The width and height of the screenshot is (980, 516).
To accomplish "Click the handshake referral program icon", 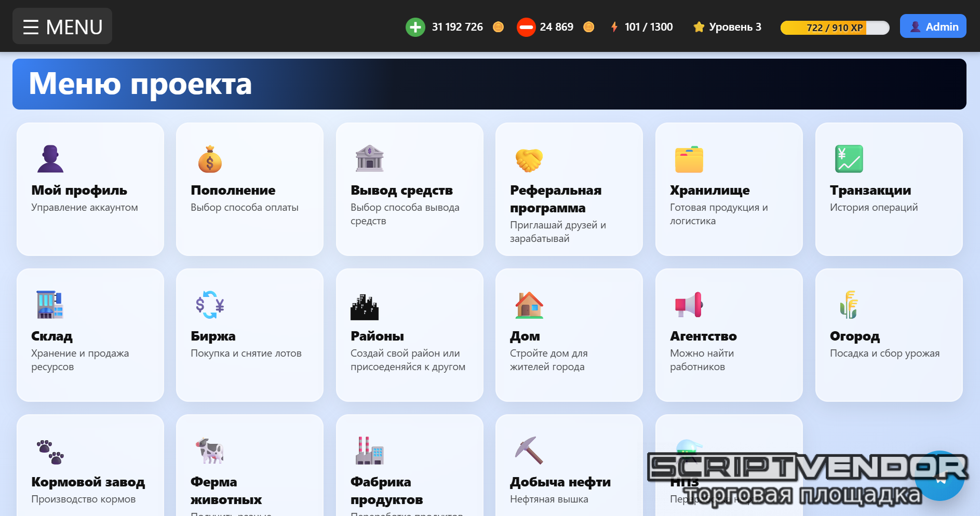I will click(x=529, y=160).
